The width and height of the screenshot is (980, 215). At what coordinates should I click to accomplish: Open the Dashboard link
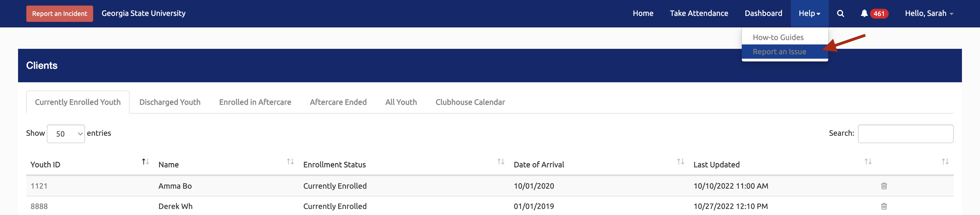point(763,14)
